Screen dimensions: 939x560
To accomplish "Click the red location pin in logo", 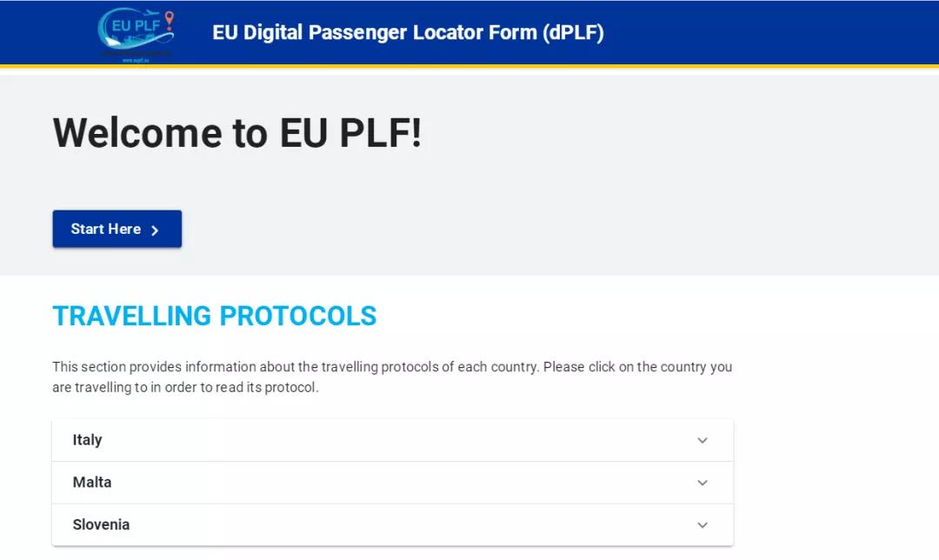I will tap(170, 21).
